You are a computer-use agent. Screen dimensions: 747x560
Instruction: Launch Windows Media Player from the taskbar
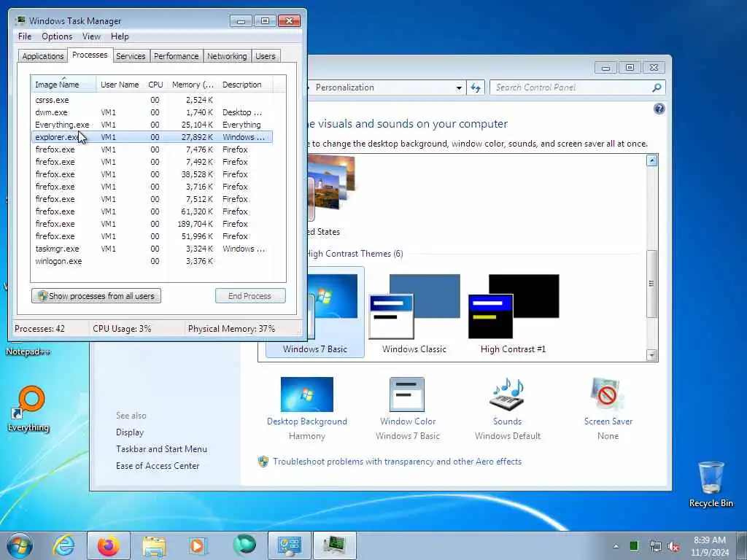[x=198, y=545]
